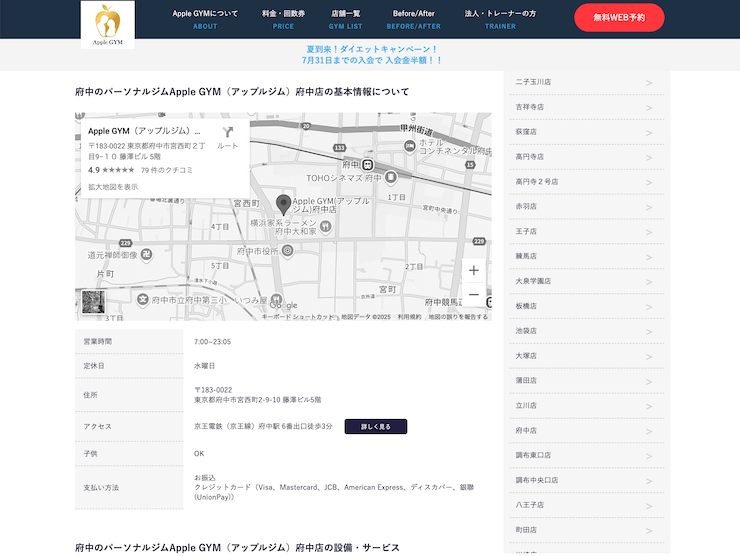Click 79 件のクチコミ reviews link
740x556 pixels.
click(x=167, y=170)
